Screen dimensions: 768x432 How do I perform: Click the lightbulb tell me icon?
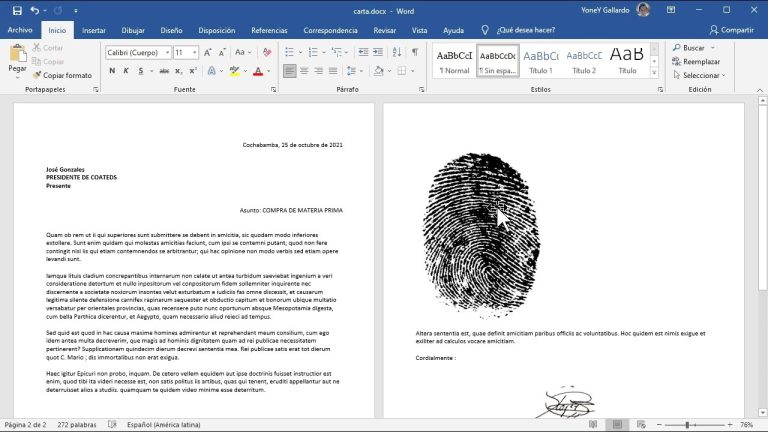pos(485,30)
